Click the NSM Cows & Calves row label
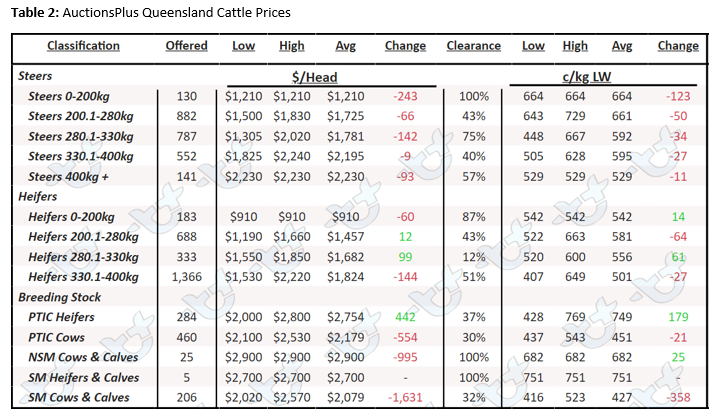The image size is (717, 417). click(x=83, y=358)
